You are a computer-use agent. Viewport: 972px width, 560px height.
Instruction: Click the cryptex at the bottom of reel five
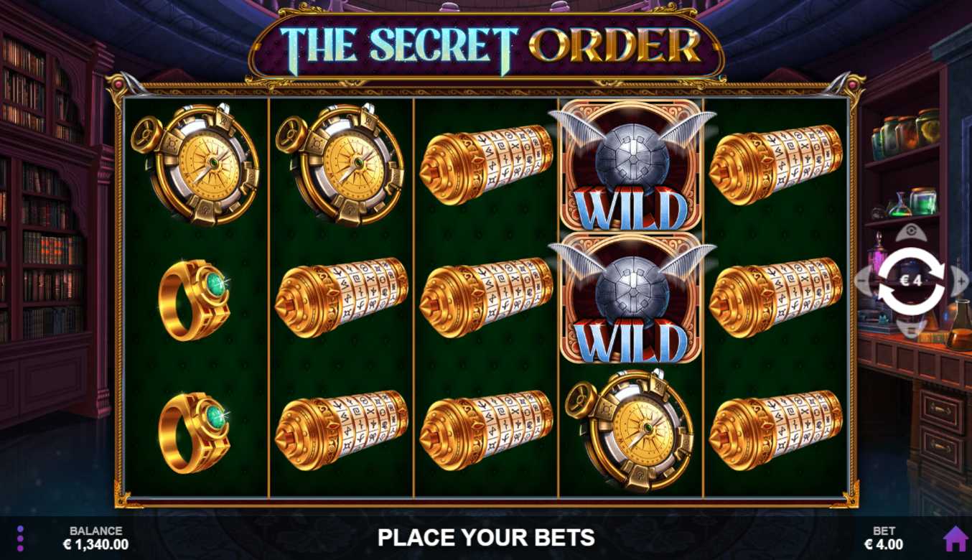(x=776, y=431)
